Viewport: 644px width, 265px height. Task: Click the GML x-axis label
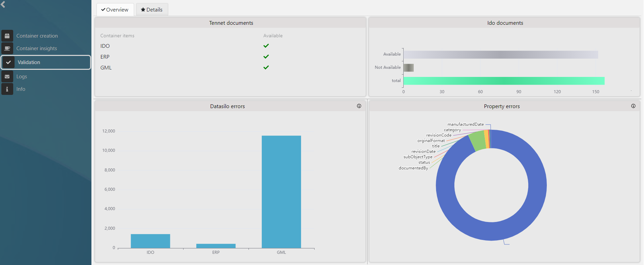tap(281, 252)
